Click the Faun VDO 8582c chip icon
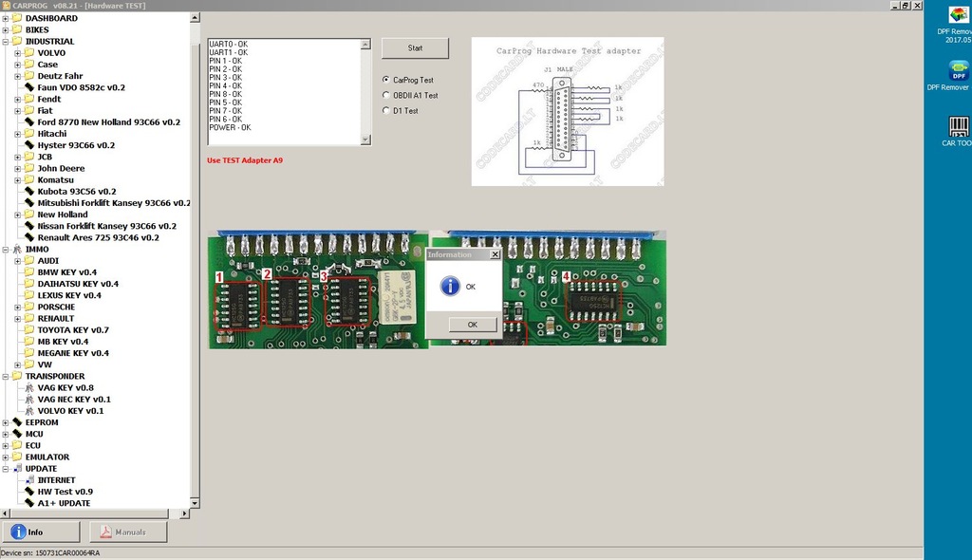Image resolution: width=972 pixels, height=560 pixels. (x=29, y=87)
